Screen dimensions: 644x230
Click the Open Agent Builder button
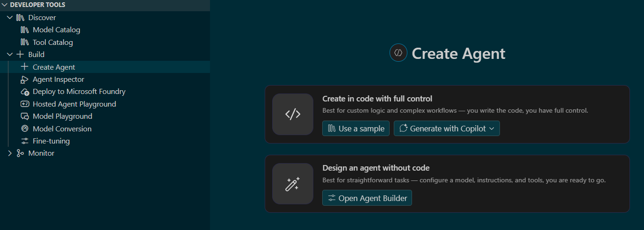(367, 198)
